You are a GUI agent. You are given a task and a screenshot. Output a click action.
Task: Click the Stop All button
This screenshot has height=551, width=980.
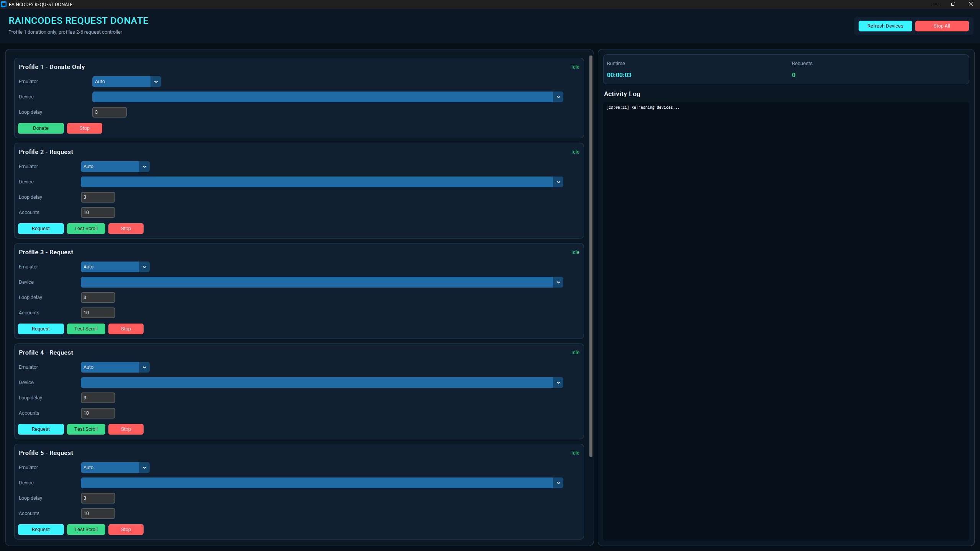[942, 26]
